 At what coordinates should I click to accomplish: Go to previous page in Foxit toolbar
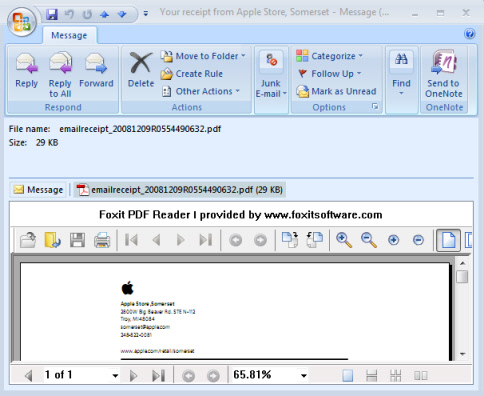[x=156, y=240]
